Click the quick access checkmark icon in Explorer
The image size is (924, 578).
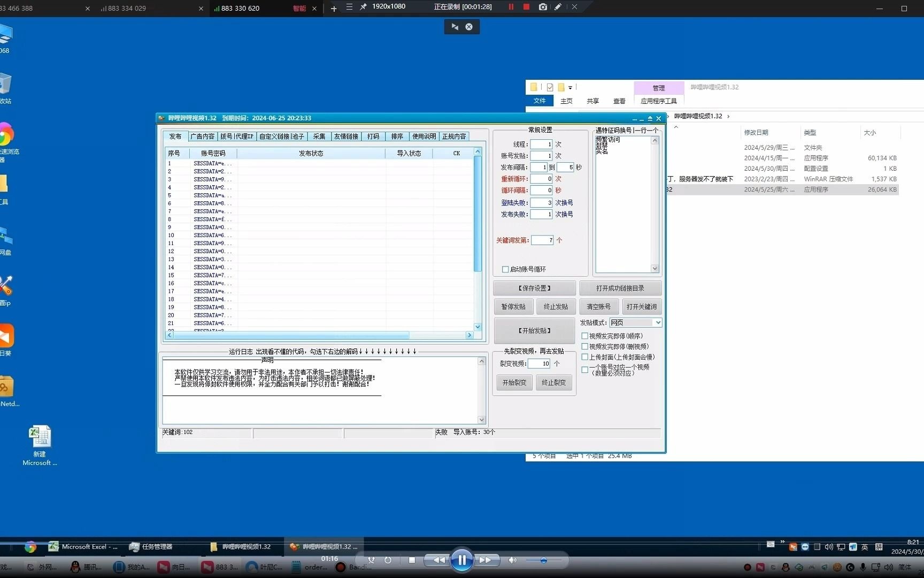point(550,87)
